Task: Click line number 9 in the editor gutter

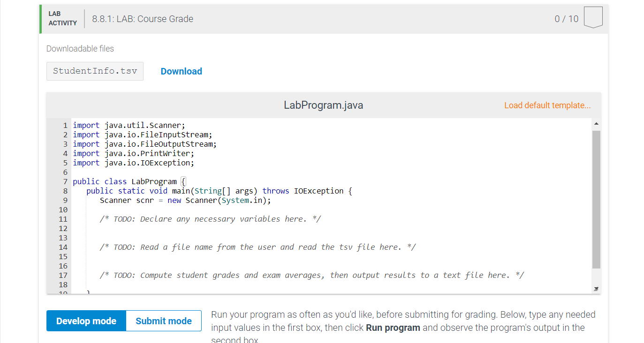Action: click(65, 200)
